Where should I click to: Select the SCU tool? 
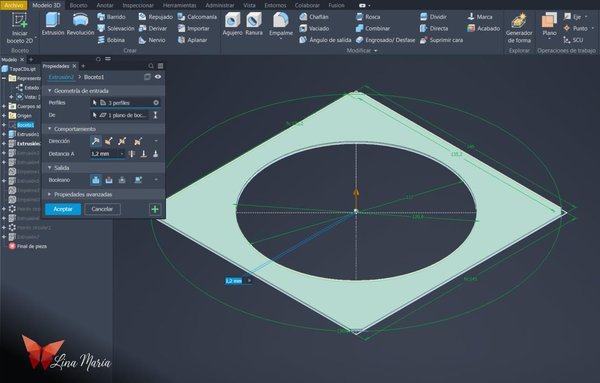click(573, 40)
